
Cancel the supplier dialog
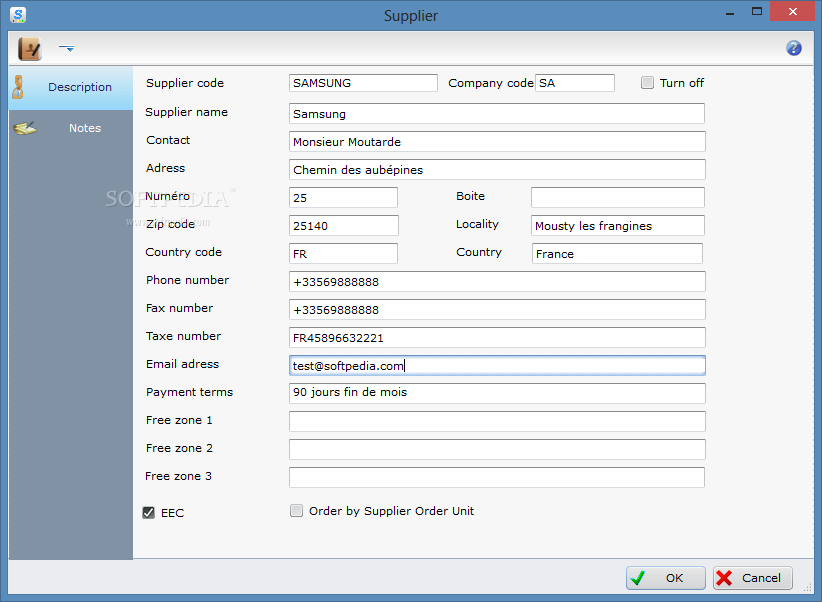[752, 578]
